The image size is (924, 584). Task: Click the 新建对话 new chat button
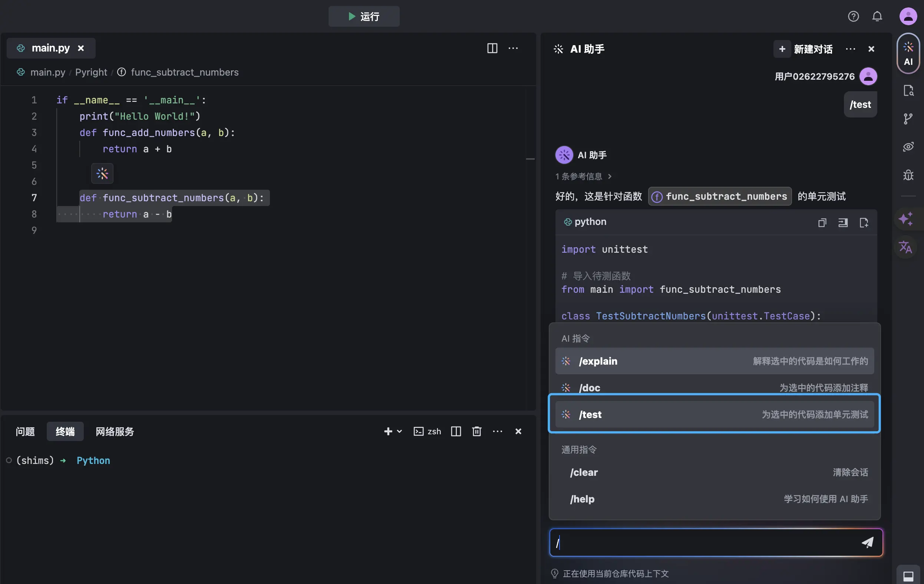click(803, 49)
